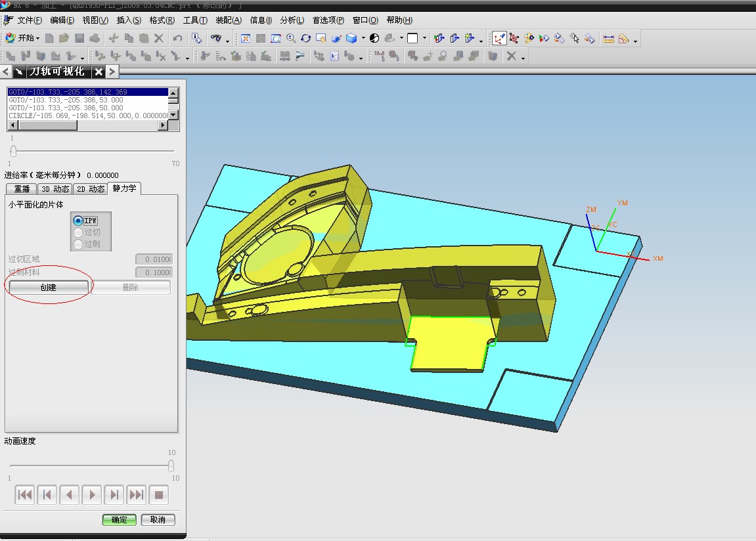Click the Copy icon in toolbar

click(x=129, y=38)
